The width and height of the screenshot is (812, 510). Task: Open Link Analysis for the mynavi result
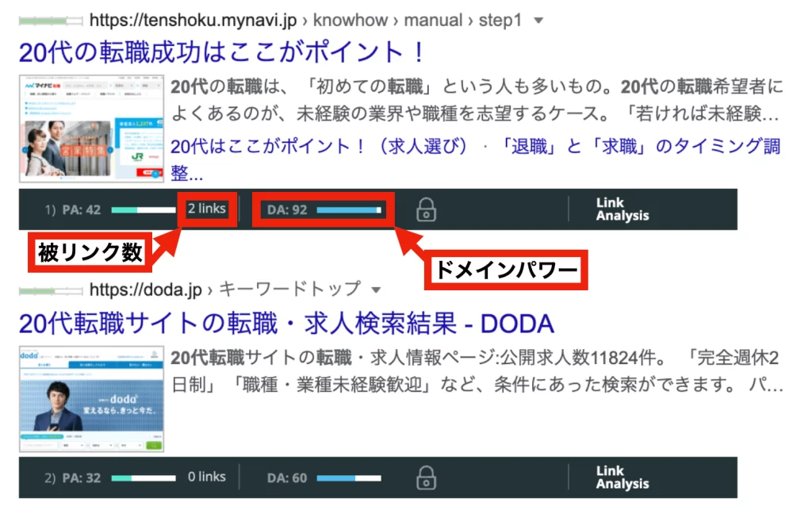pyautogui.click(x=622, y=209)
